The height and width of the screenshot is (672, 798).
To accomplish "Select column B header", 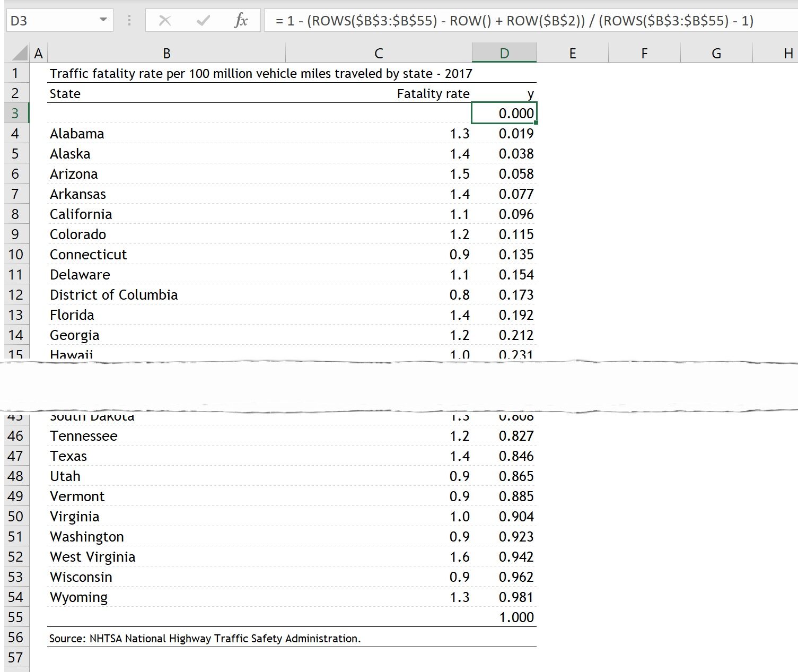I will point(166,53).
